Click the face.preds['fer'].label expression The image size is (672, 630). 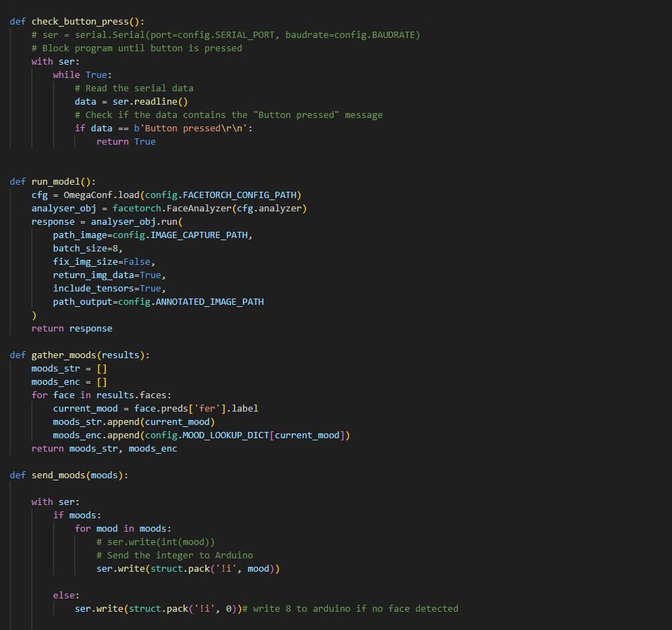[x=196, y=408]
